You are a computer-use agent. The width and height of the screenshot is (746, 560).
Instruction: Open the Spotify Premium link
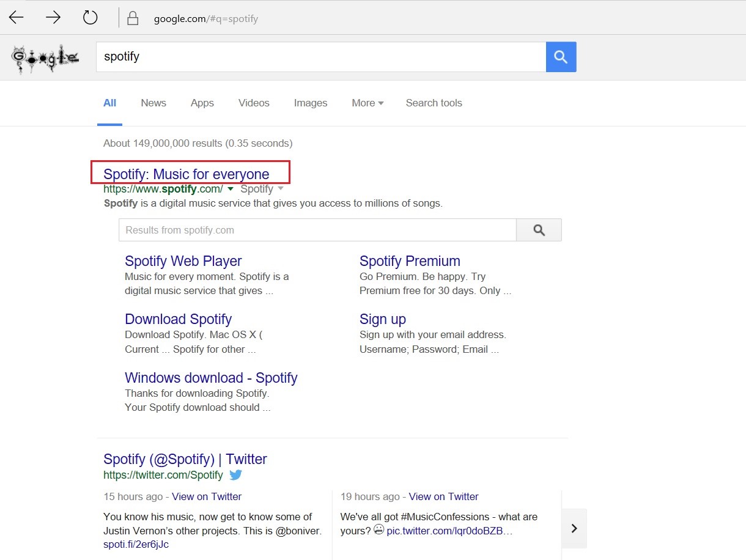[410, 261]
